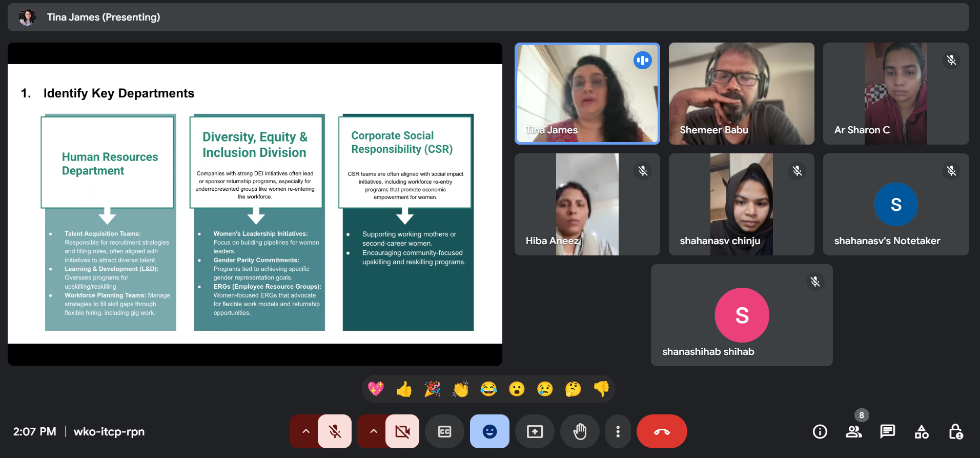
Task: Send the thumbs up reaction
Action: 404,389
